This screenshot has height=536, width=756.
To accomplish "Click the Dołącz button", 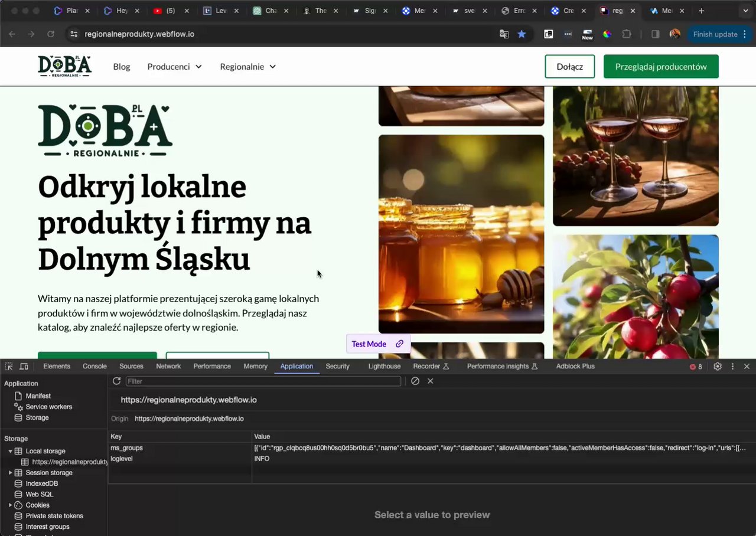I will pyautogui.click(x=569, y=67).
